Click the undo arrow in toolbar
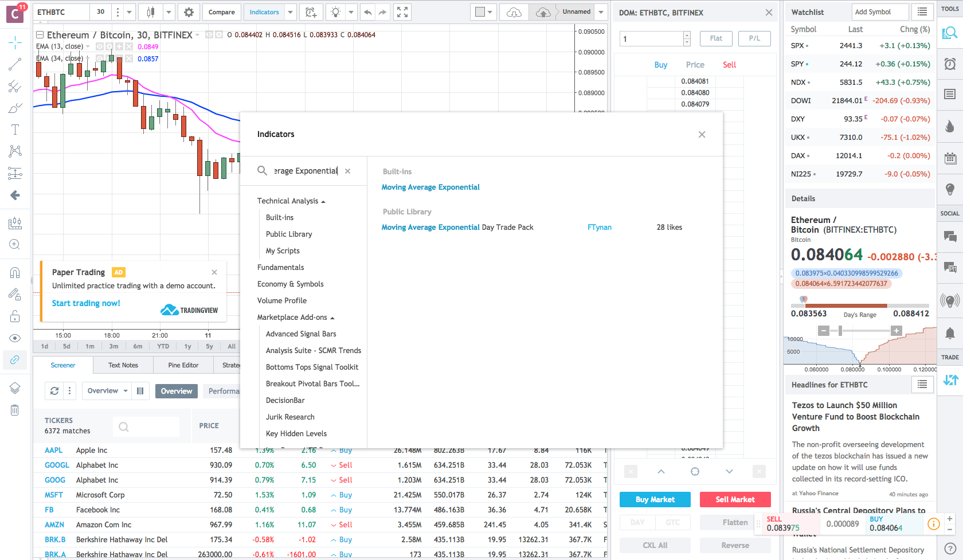 point(368,12)
